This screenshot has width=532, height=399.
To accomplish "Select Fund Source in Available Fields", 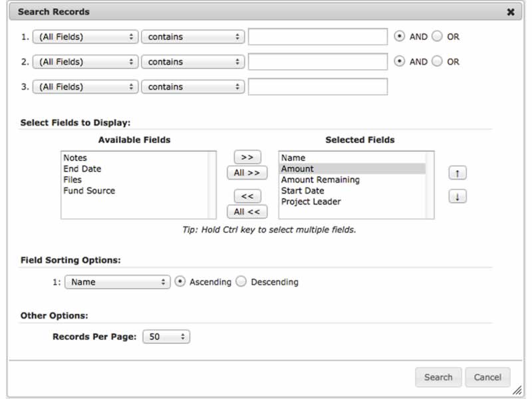I will coord(89,191).
